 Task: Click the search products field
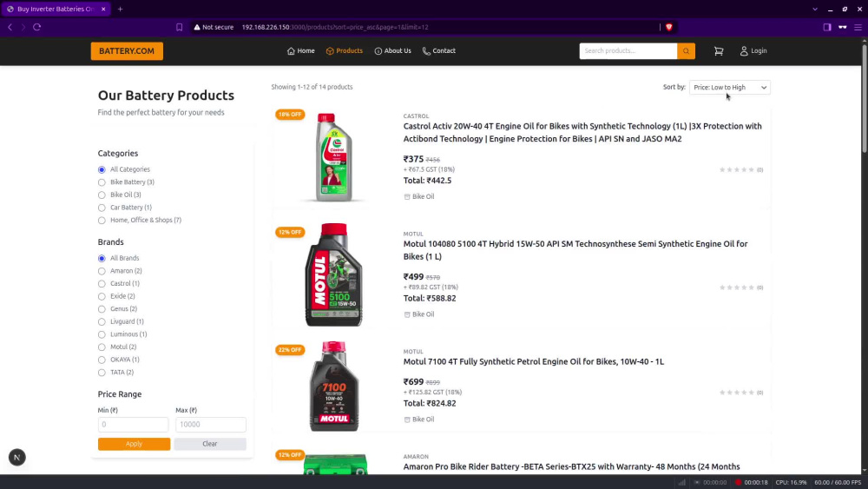pos(628,51)
